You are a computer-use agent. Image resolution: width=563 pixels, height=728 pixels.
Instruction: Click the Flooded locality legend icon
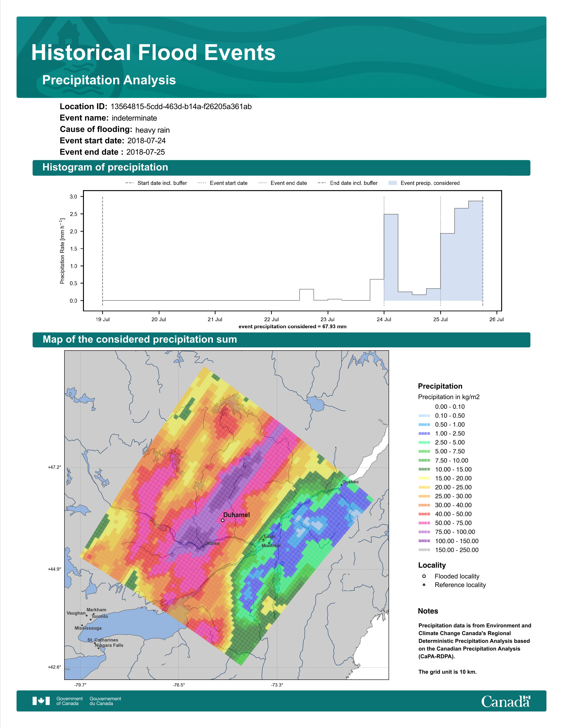point(424,576)
